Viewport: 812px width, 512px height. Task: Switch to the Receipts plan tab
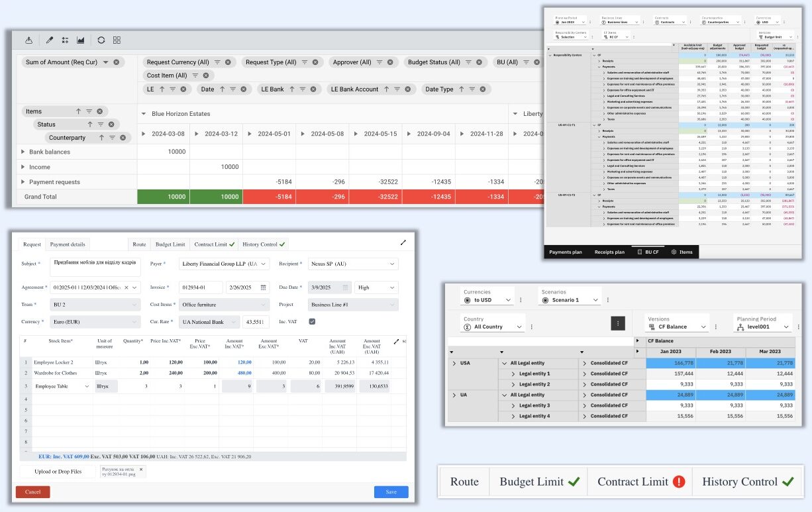609,252
